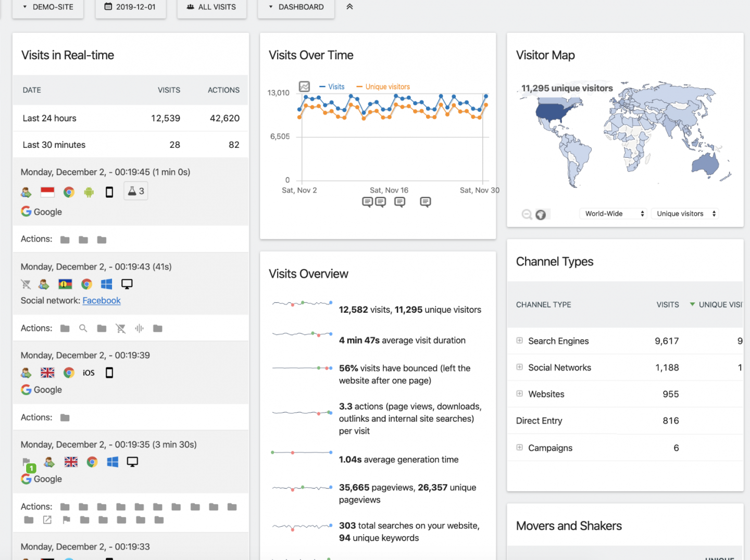The height and width of the screenshot is (560, 750).
Task: Collapse the top controls with double chevron
Action: 349,7
